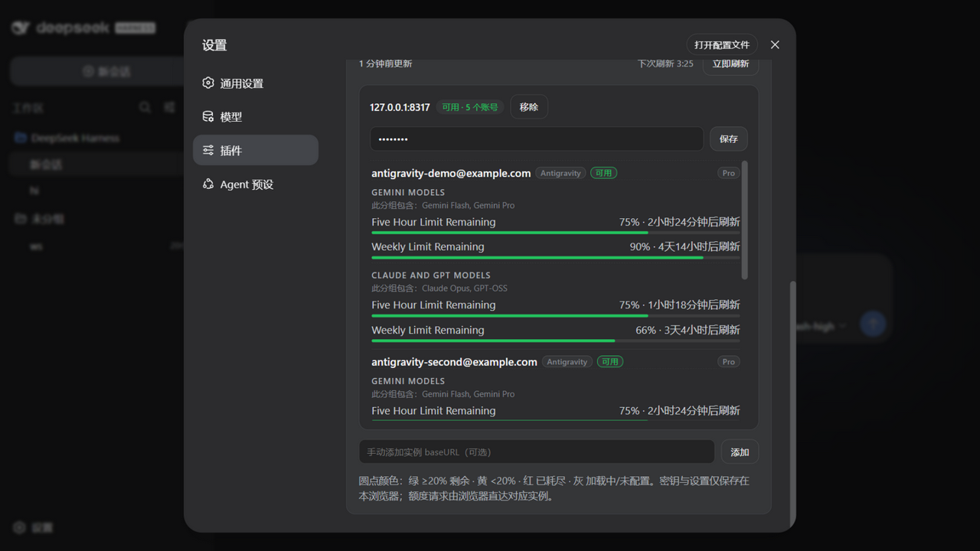Click the 添加 button
The image size is (980, 551).
[740, 452]
